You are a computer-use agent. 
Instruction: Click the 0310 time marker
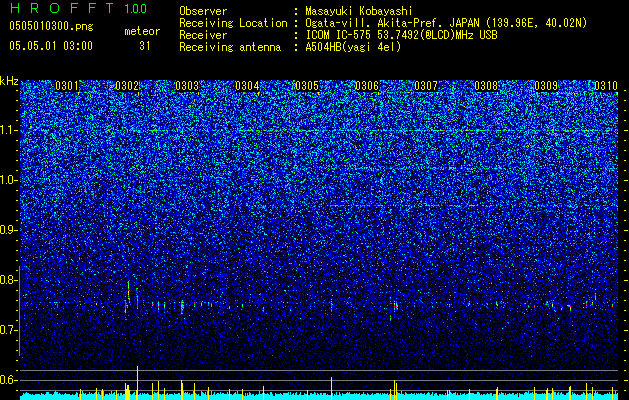pos(606,86)
